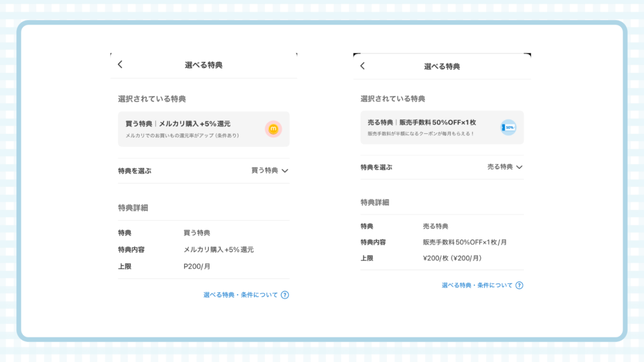
Task: Click the ¥200/枚 (¥200/月) limit value
Action: click(x=452, y=258)
